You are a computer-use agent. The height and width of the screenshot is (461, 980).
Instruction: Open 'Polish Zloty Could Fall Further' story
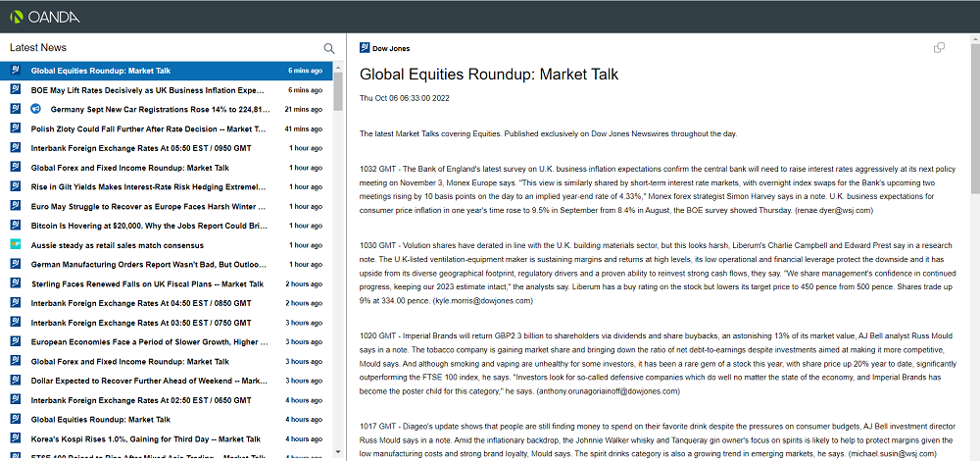pyautogui.click(x=167, y=128)
